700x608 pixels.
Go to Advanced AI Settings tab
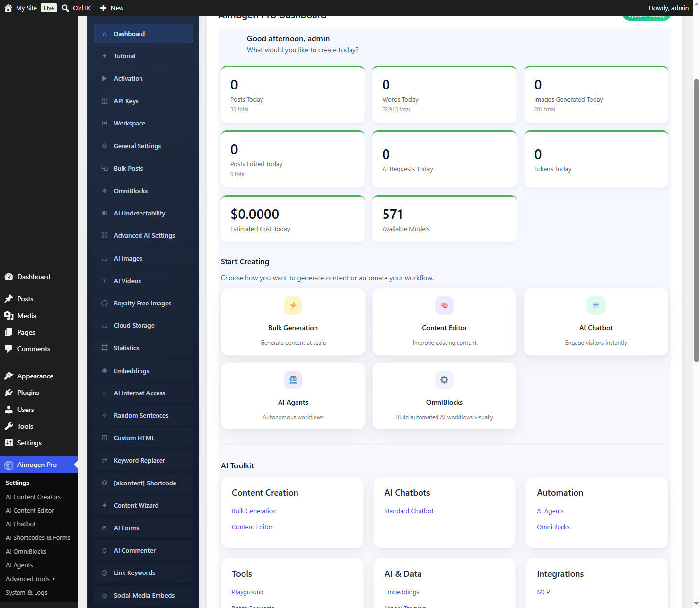tap(143, 235)
